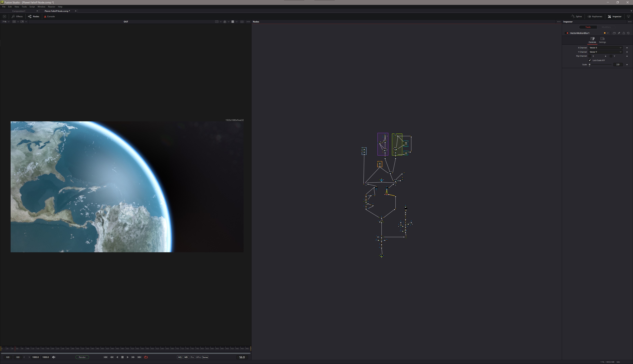Toggle APrx auto proxy mode
This screenshot has height=364, width=633.
(x=199, y=357)
